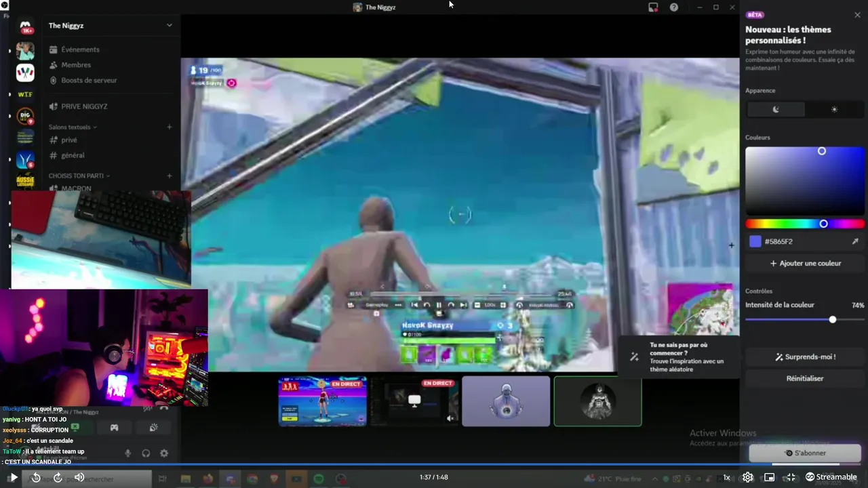The width and height of the screenshot is (868, 488).
Task: Open Spotify in the taskbar
Action: tap(319, 479)
